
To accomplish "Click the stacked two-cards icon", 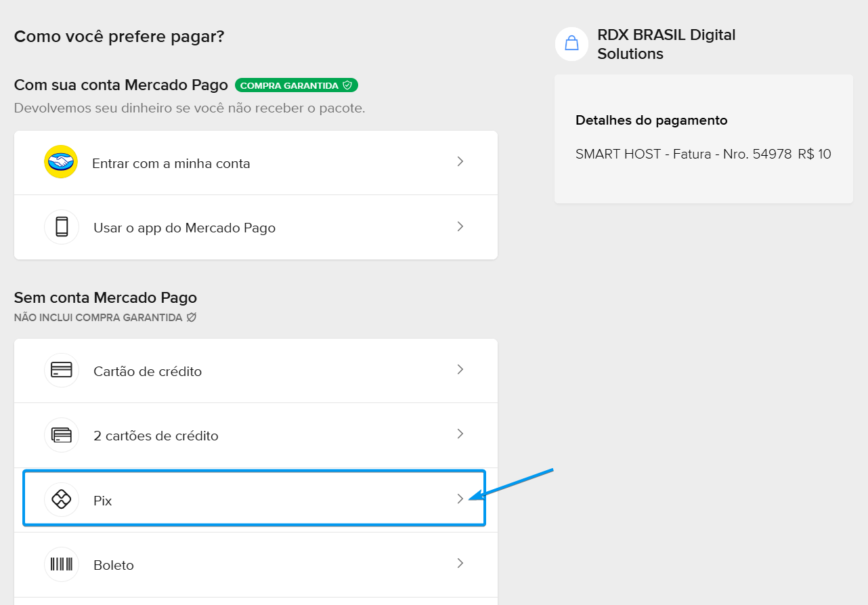I will pyautogui.click(x=62, y=435).
